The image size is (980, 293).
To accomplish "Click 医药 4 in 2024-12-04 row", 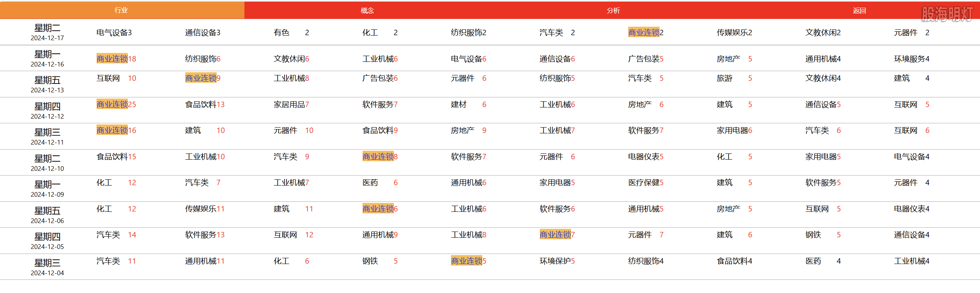I will (823, 261).
